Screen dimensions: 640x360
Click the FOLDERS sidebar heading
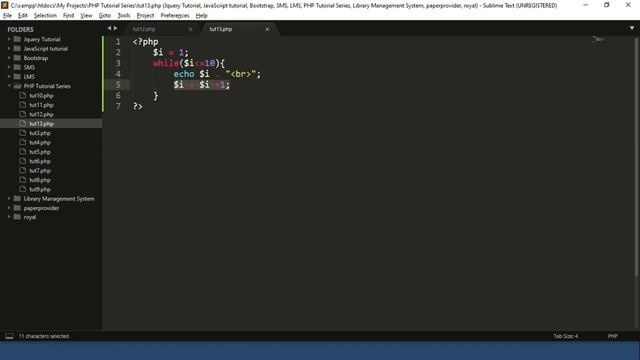tap(20, 29)
